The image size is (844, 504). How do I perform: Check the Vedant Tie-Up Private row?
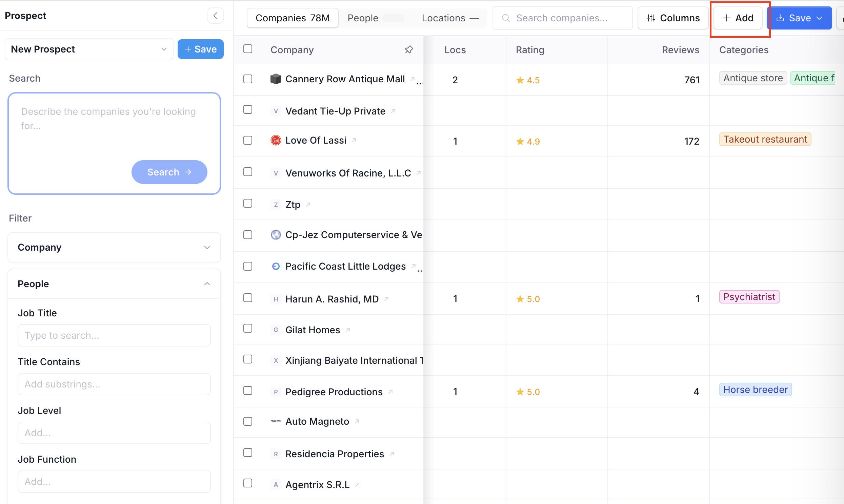coord(248,109)
